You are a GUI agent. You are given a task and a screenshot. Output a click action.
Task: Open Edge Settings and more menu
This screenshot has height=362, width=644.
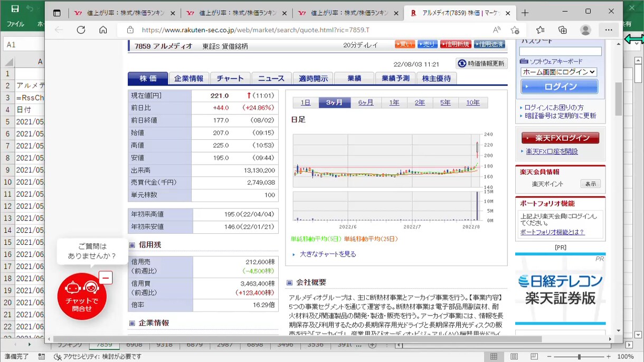609,30
